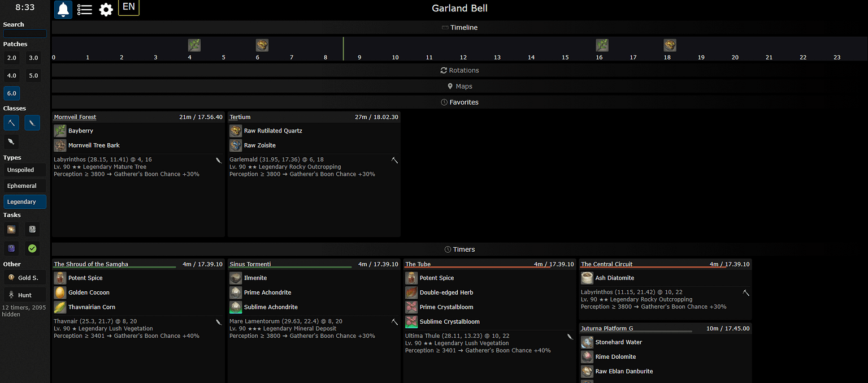Click the mining node marker at hour 6
The width and height of the screenshot is (868, 383).
point(262,45)
